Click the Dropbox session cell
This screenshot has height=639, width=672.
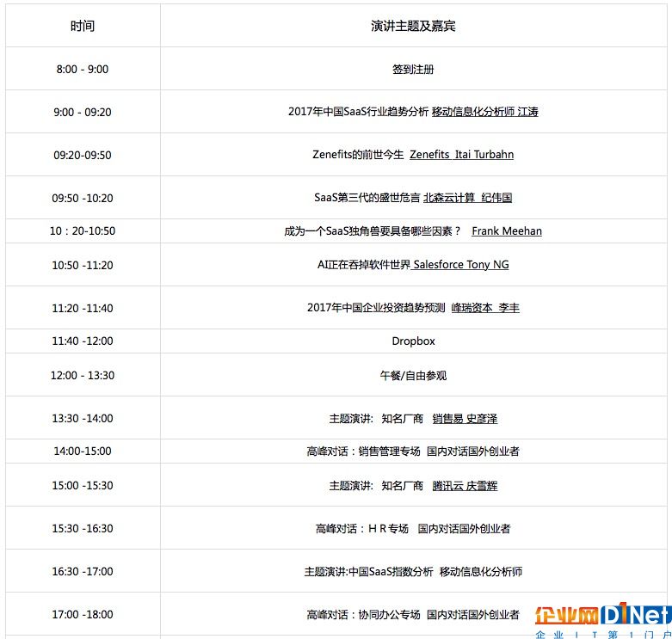[413, 341]
